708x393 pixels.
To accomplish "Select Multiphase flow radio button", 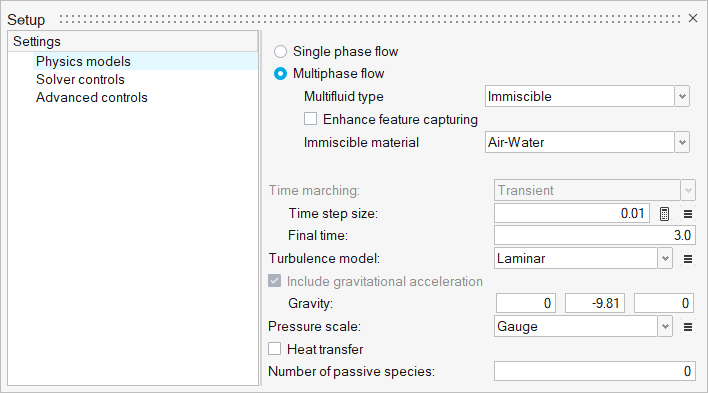I will [280, 74].
